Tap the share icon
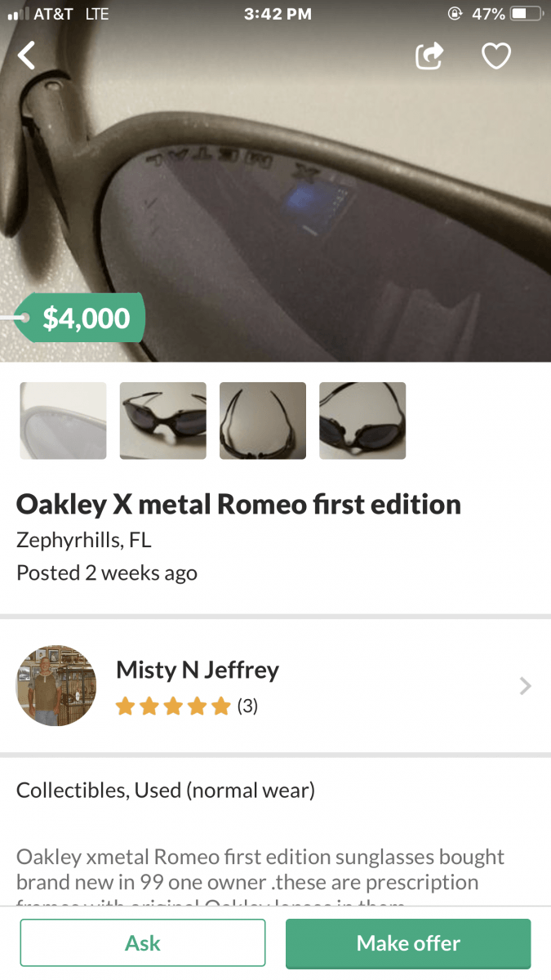The image size is (551, 980). pyautogui.click(x=429, y=56)
